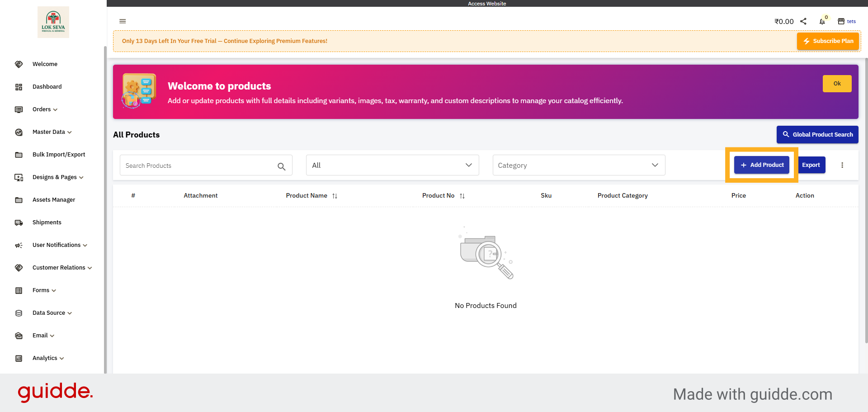Click the Access Website link

tap(487, 4)
